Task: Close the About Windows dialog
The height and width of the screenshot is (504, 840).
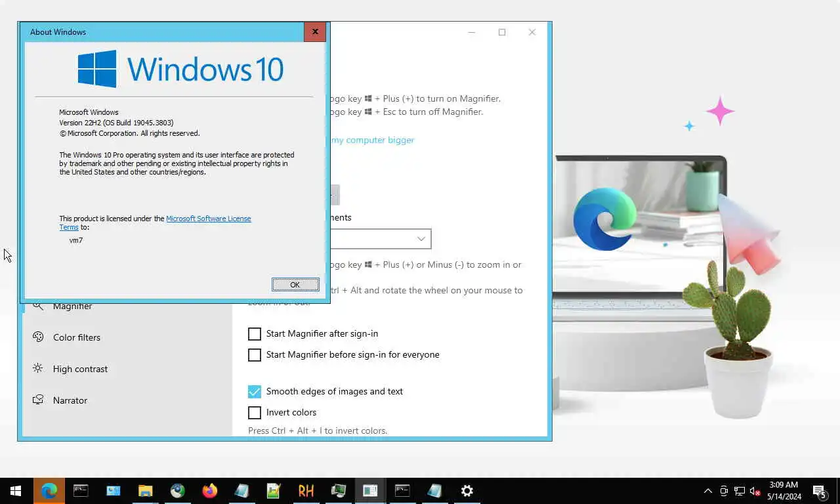Action: pos(315,31)
